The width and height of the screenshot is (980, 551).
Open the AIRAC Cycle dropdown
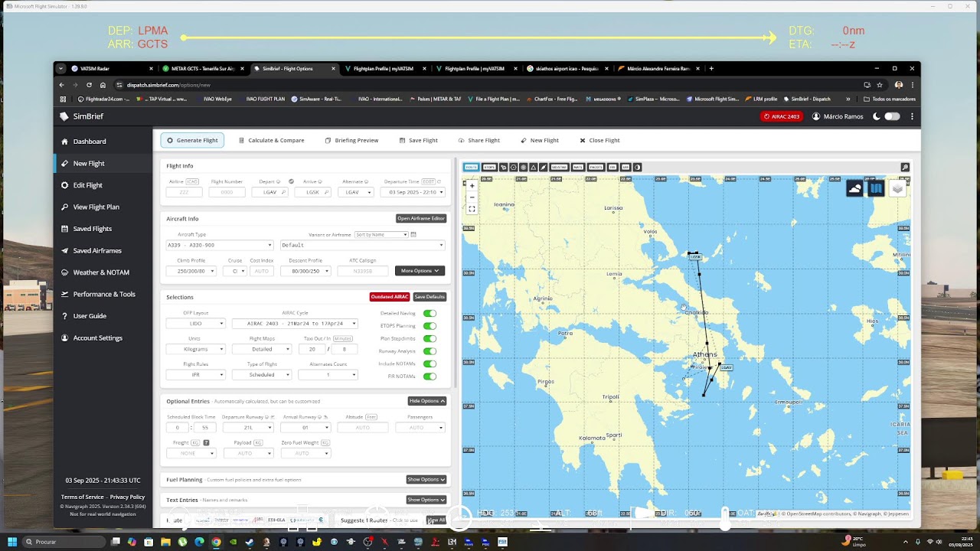click(295, 323)
